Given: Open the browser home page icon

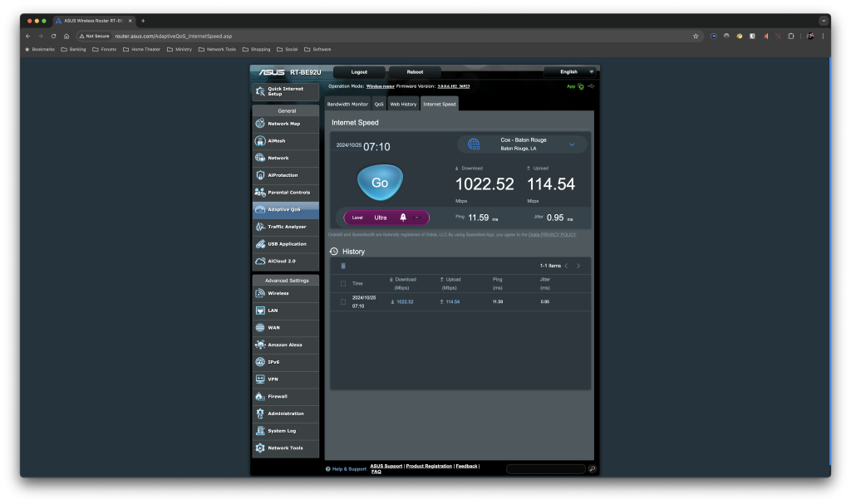Looking at the screenshot, I should (66, 37).
